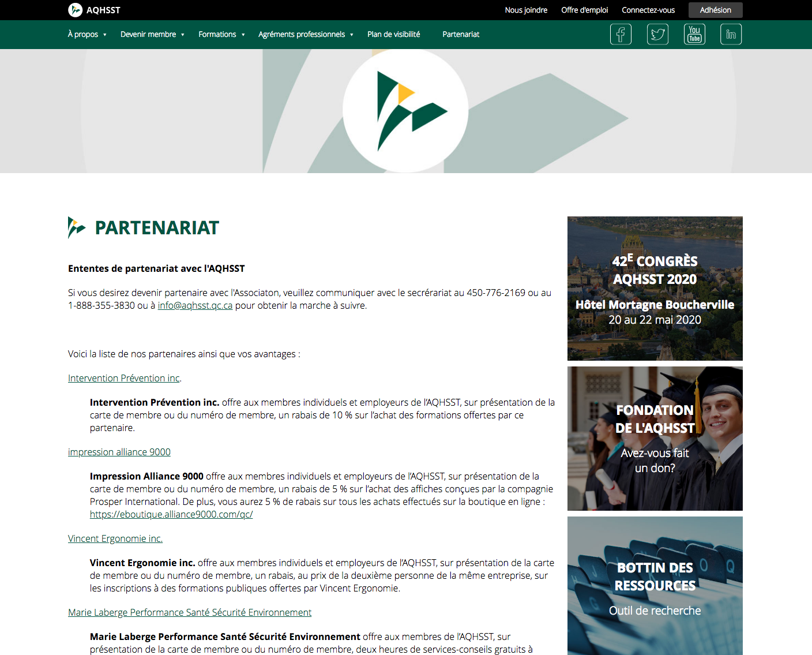Viewport: 812px width, 655px height.
Task: Expand the Formations dropdown arrow
Action: 243,35
